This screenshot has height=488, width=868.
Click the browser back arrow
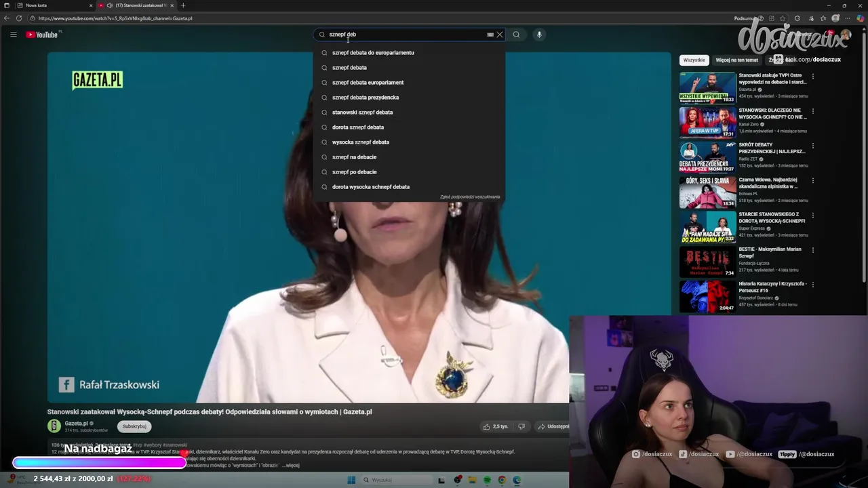(7, 18)
